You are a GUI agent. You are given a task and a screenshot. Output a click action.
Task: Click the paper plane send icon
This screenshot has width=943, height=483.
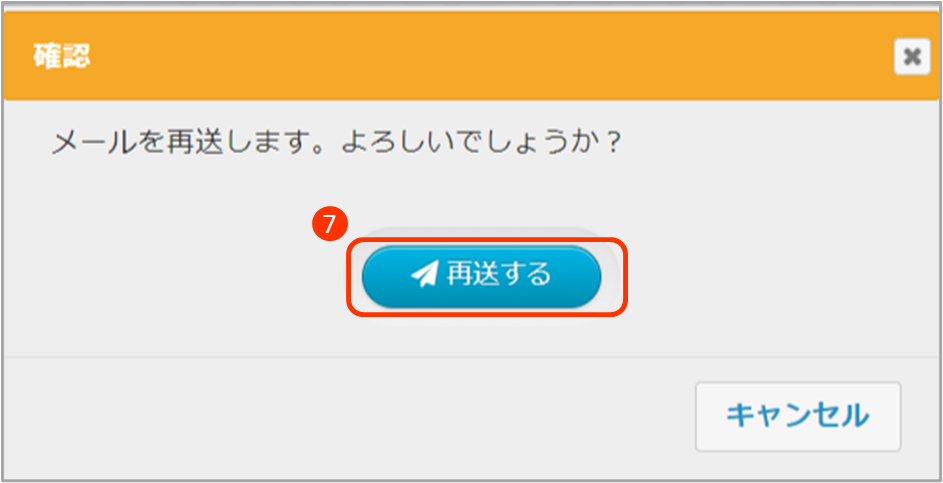[425, 275]
